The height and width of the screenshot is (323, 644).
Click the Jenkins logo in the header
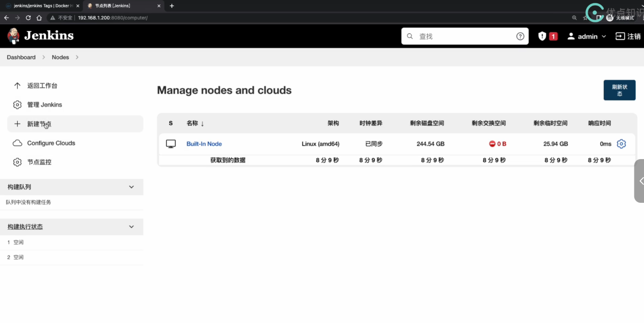[40, 36]
